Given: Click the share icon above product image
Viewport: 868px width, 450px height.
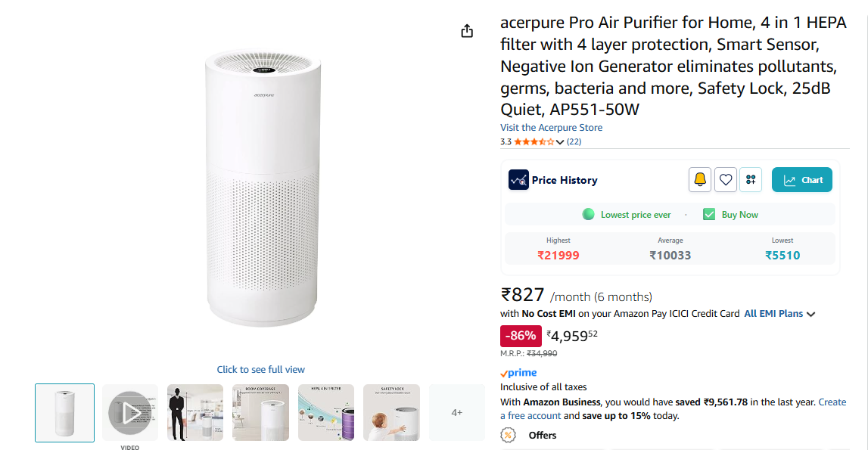Looking at the screenshot, I should click(467, 31).
